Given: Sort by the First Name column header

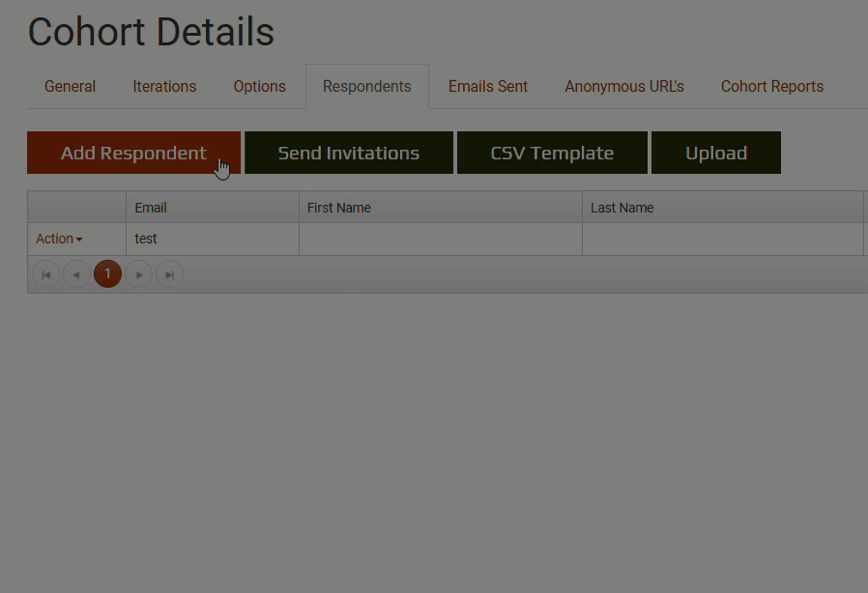Looking at the screenshot, I should click(338, 208).
